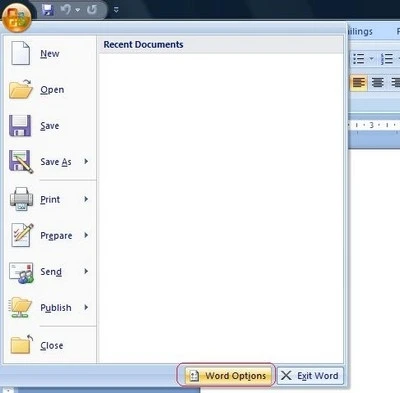
Task: Choose Save from the Office menu
Action: click(50, 126)
